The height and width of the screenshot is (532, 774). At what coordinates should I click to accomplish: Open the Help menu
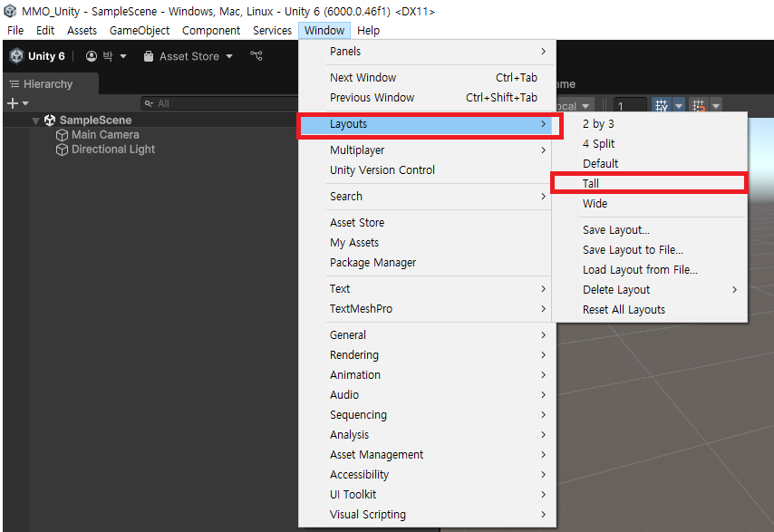click(368, 31)
